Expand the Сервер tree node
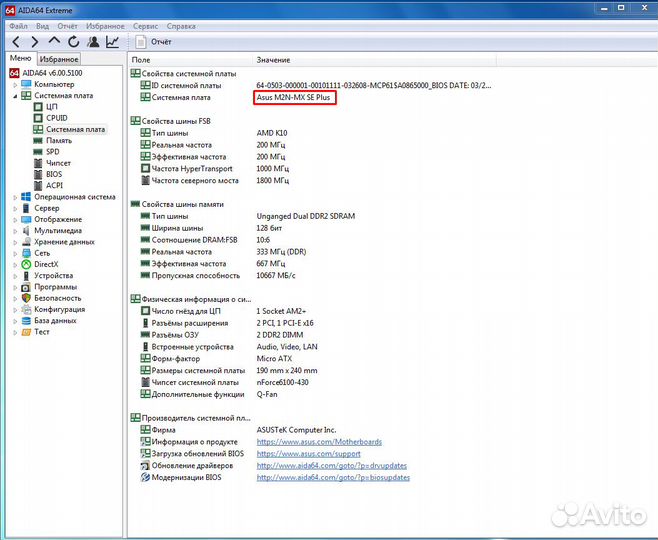Image resolution: width=658 pixels, height=540 pixels. click(x=15, y=208)
